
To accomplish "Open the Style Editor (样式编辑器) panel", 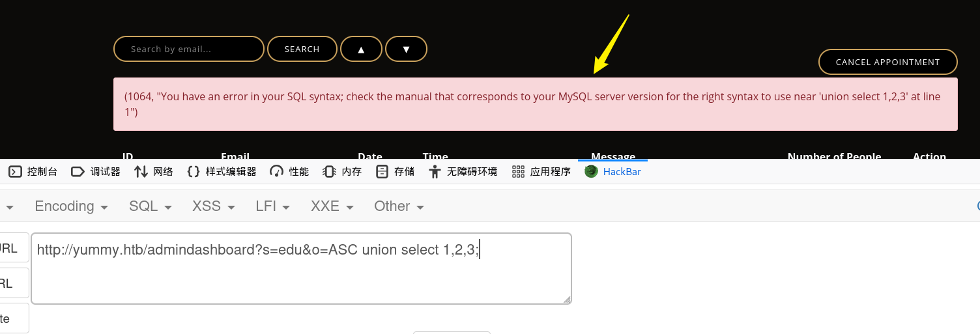I will [222, 172].
